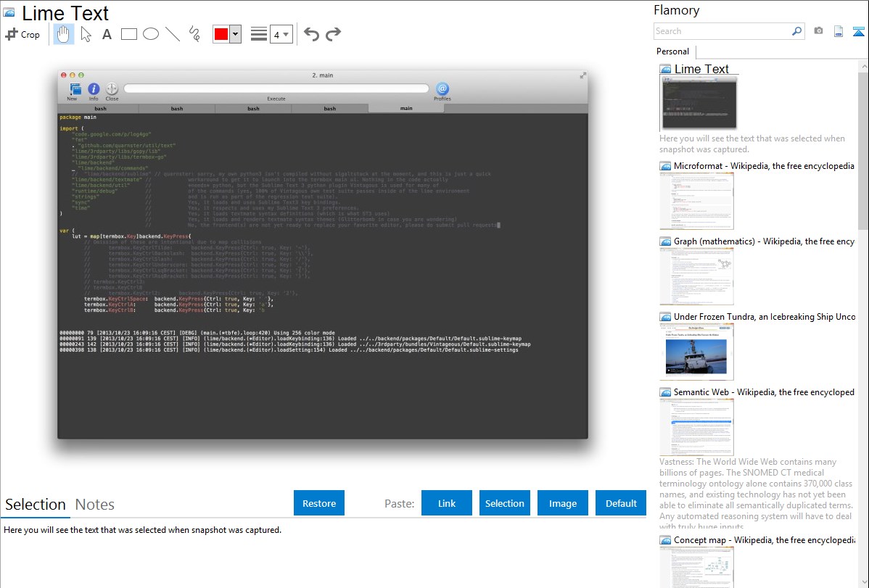Open the Microformat Wikipedia snapshot thumbnail
Image resolution: width=869 pixels, height=588 pixels.
point(696,201)
